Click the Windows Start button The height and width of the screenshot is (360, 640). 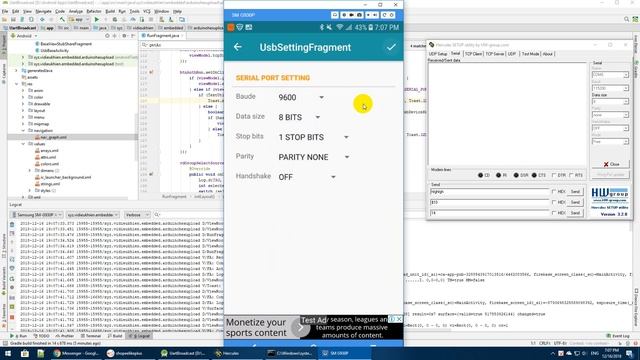[8, 353]
